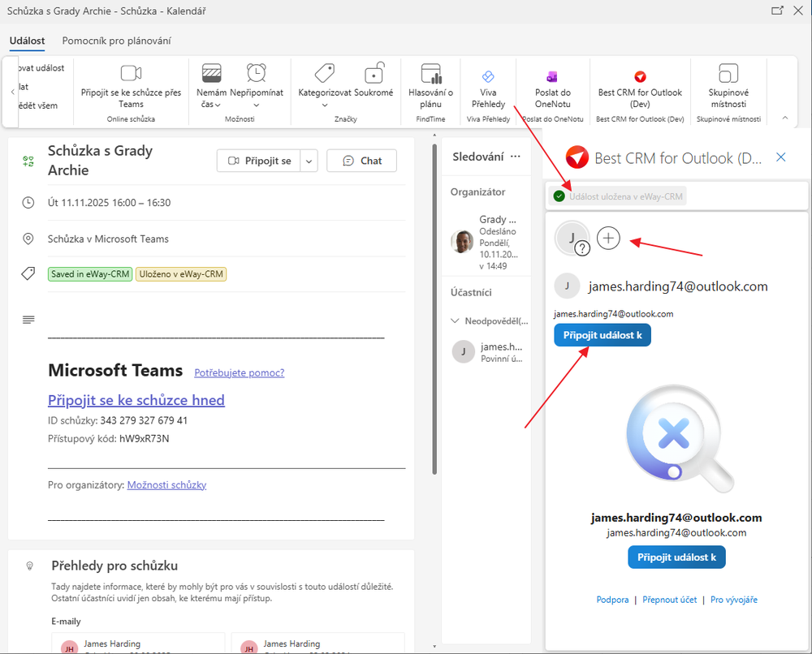The width and height of the screenshot is (812, 654).
Task: Select the Událost tab
Action: tap(27, 41)
